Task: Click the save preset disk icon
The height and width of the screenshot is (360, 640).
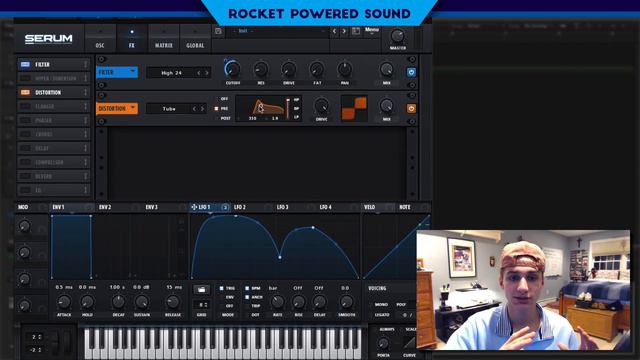Action: (218, 31)
